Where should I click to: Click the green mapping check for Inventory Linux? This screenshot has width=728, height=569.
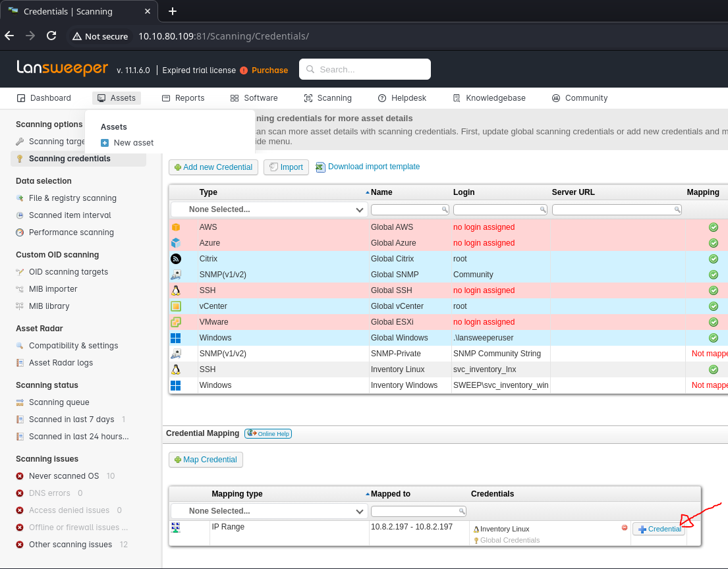point(713,369)
